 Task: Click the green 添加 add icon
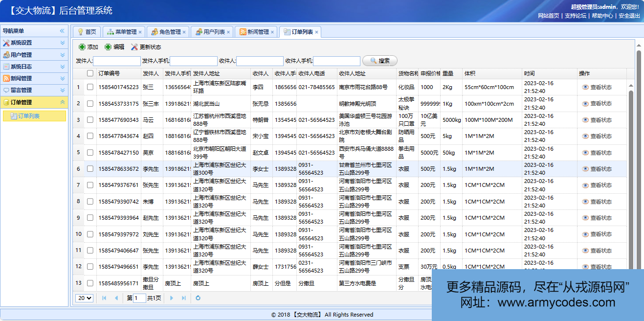82,47
